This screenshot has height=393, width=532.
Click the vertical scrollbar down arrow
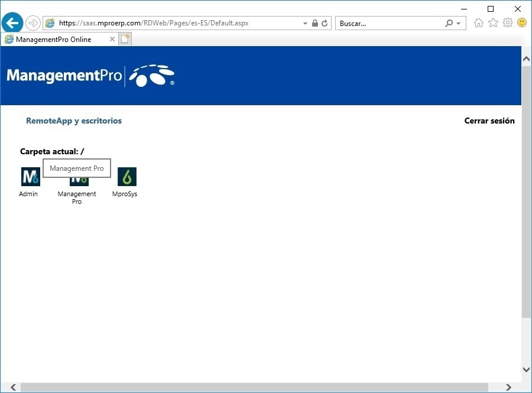point(526,368)
